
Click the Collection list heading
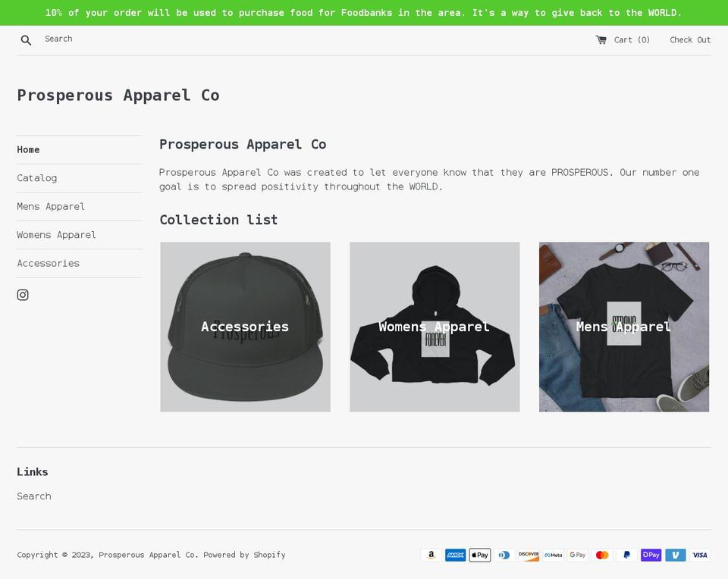[218, 220]
